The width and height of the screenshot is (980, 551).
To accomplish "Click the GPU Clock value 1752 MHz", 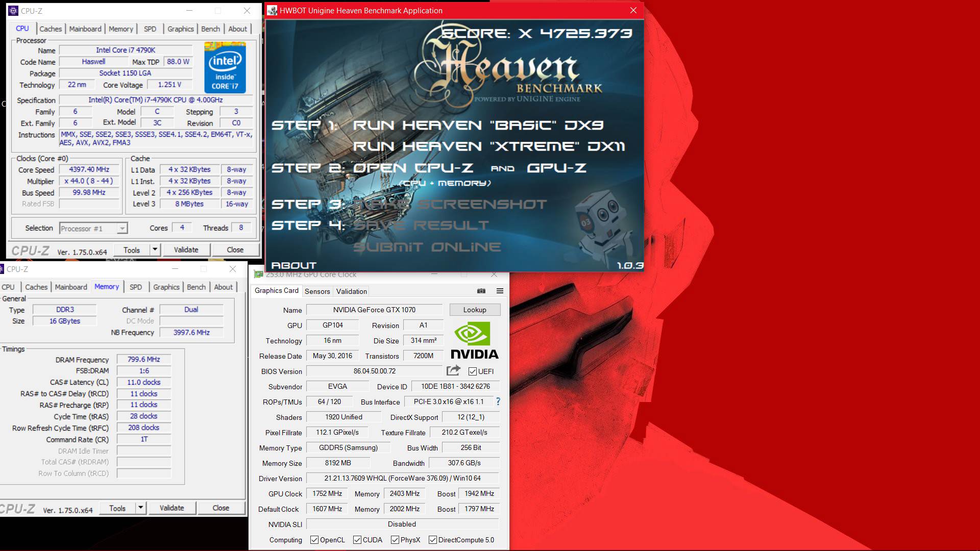I will (327, 493).
